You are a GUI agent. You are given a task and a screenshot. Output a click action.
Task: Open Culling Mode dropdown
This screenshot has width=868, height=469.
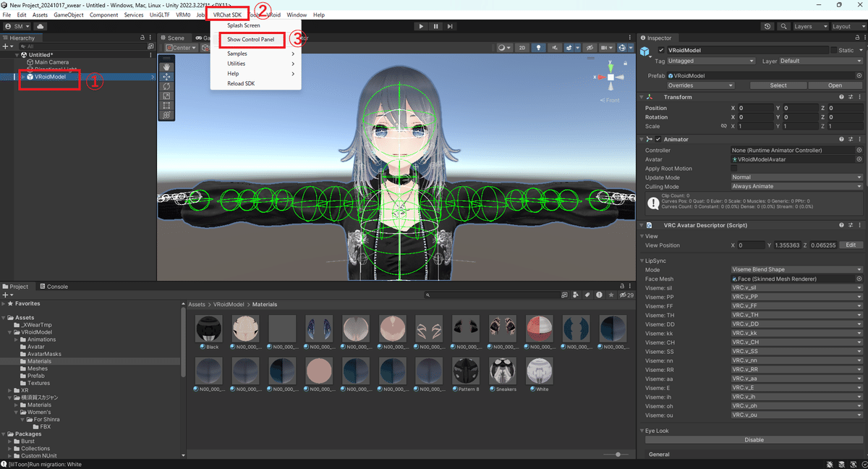coord(796,187)
